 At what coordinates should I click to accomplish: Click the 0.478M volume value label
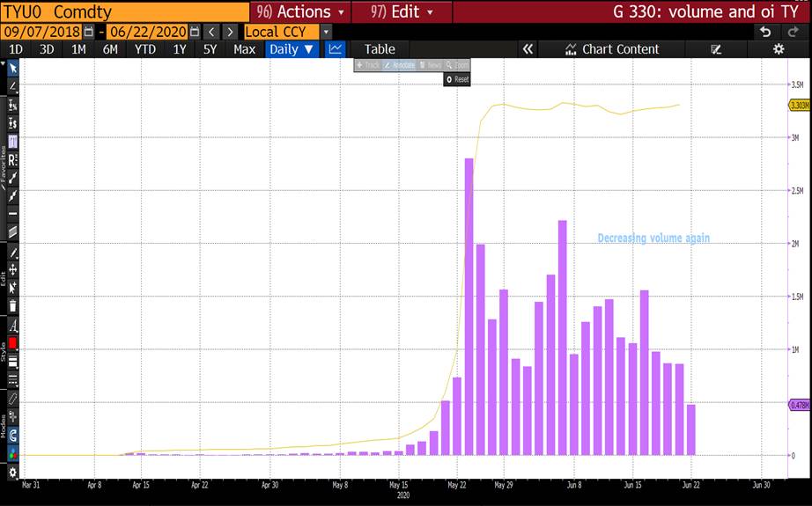click(x=799, y=405)
